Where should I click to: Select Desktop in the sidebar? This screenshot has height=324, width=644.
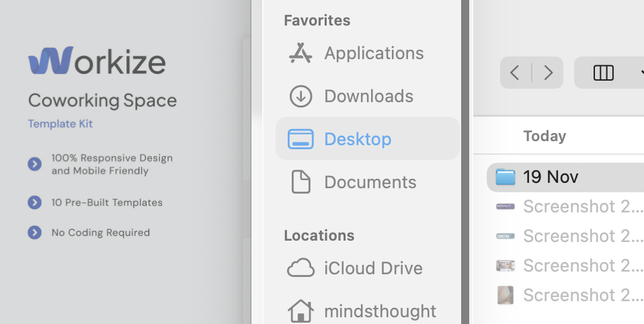click(367, 138)
